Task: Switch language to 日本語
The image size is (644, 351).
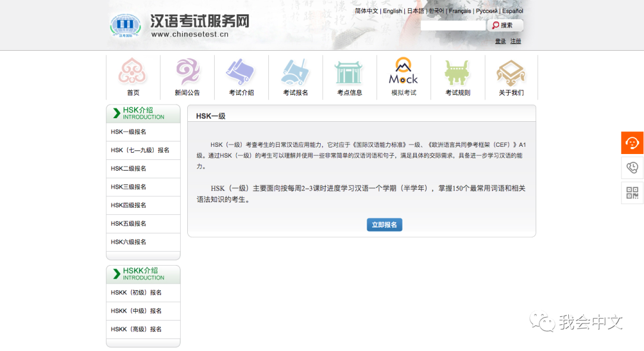Action: point(415,11)
